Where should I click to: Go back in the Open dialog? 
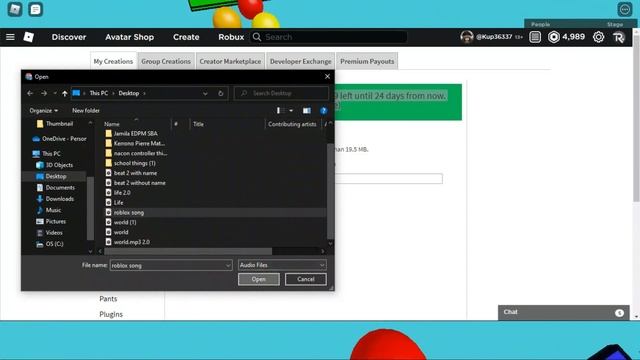click(x=30, y=93)
